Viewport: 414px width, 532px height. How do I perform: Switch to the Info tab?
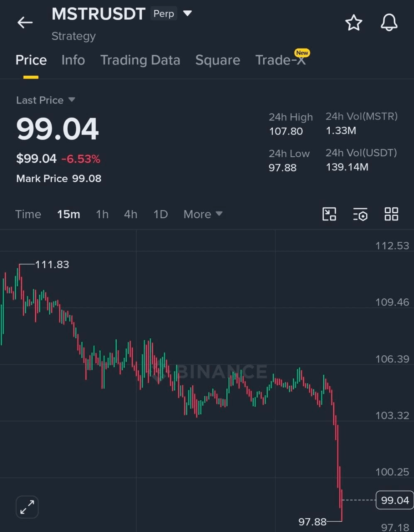point(73,60)
